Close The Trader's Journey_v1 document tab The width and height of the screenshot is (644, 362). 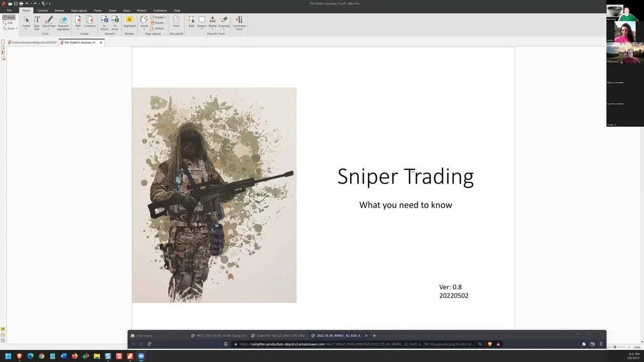101,42
